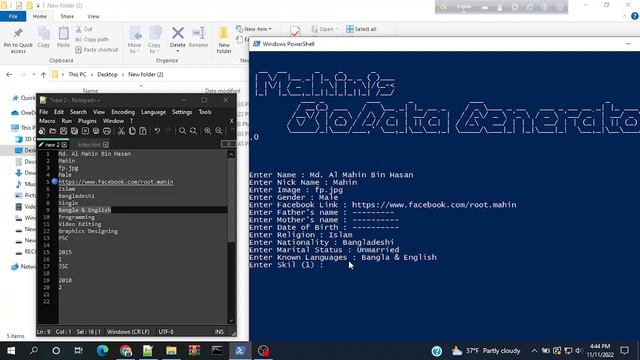The height and width of the screenshot is (360, 640).
Task: Open the Search menu in Notepad++
Action: pyautogui.click(x=78, y=112)
